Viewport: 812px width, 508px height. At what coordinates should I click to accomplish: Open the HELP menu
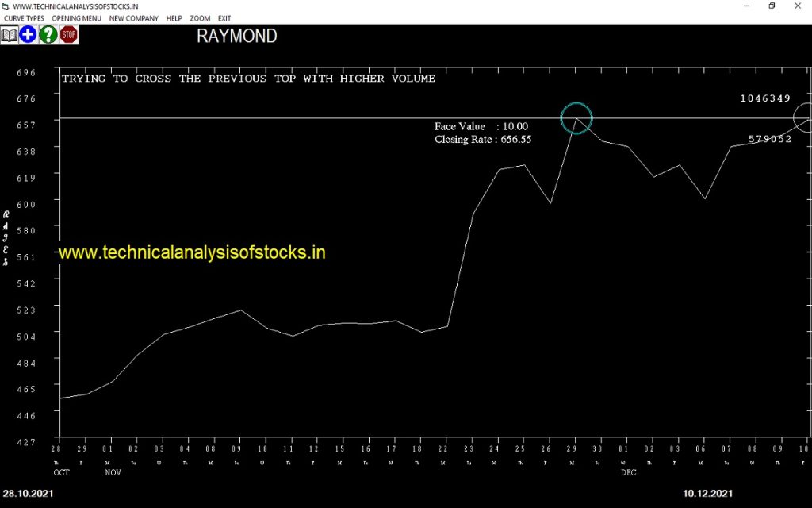point(174,18)
